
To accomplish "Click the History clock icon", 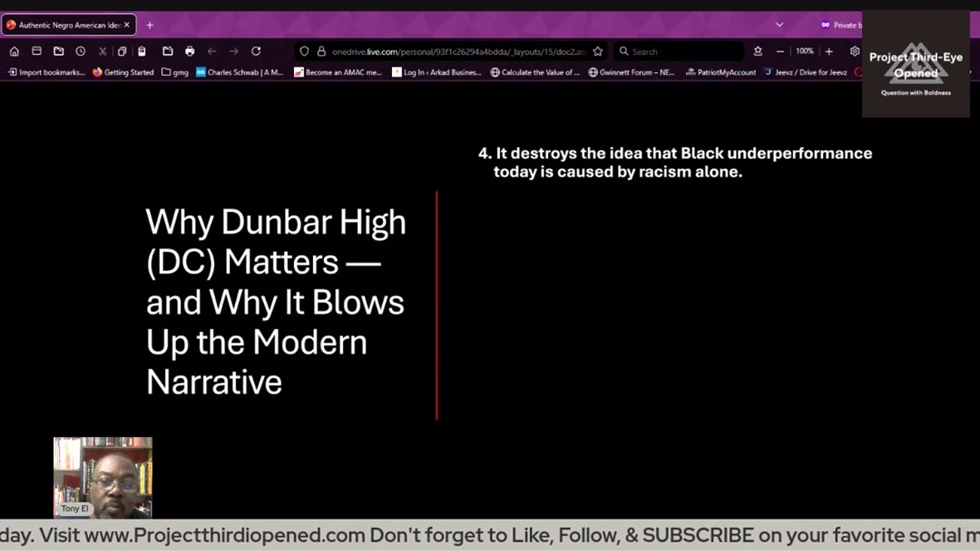I will [80, 51].
